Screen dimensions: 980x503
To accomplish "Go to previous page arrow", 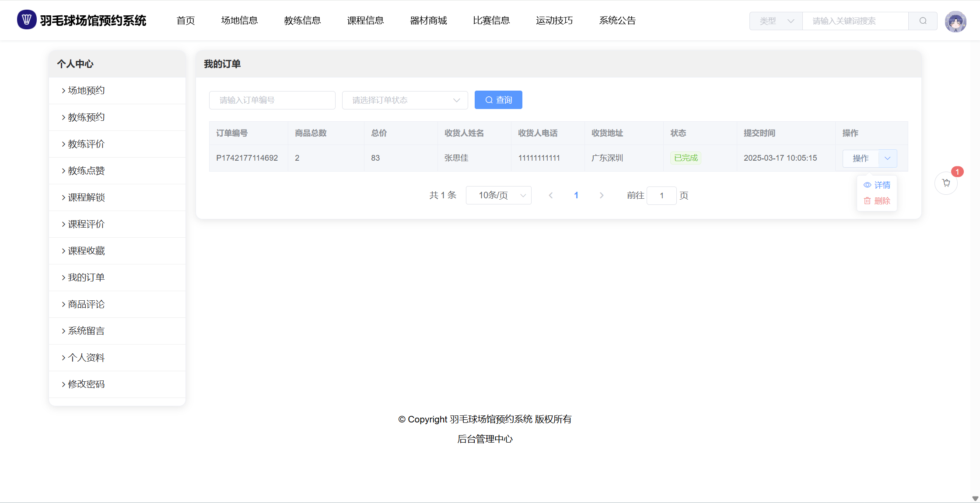I will point(551,195).
